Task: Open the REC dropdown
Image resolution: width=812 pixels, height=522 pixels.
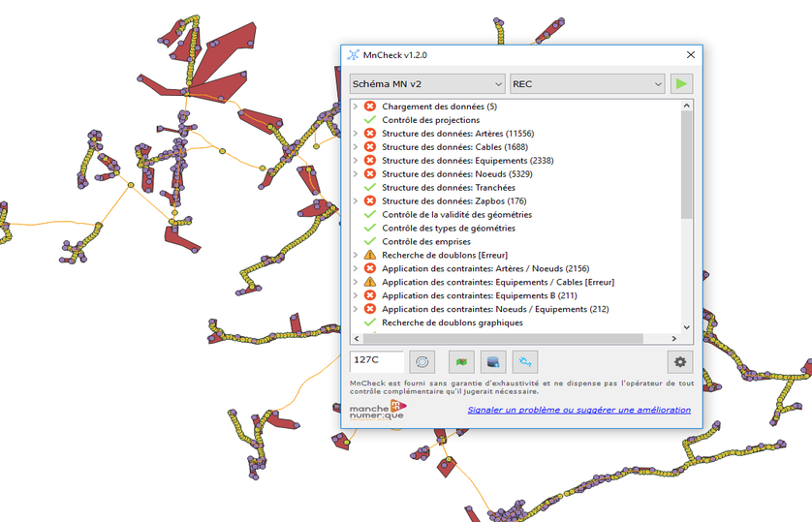Action: pyautogui.click(x=587, y=84)
